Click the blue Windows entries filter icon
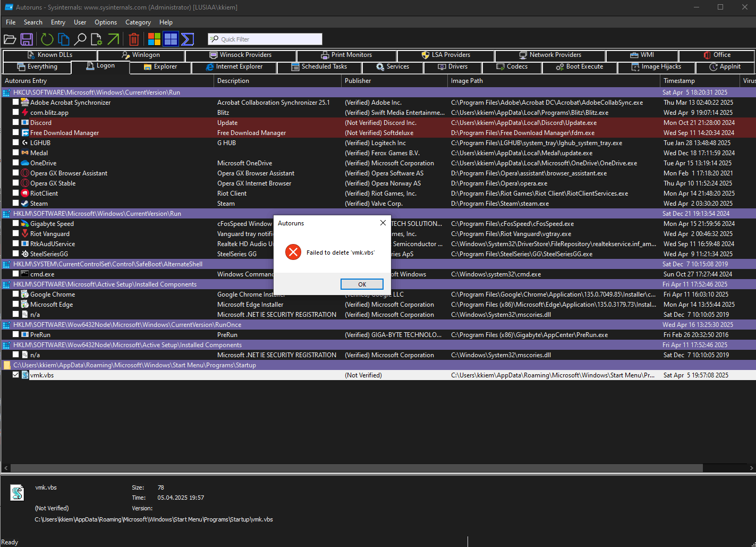Image resolution: width=756 pixels, height=547 pixels. pyautogui.click(x=171, y=39)
